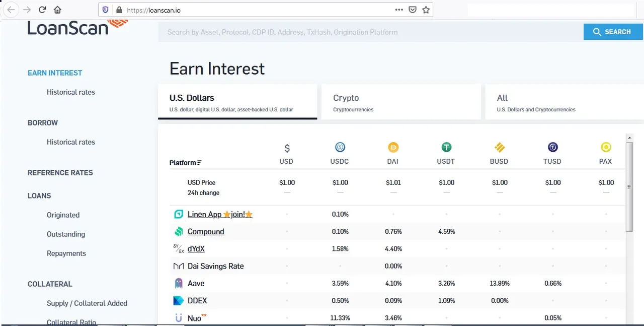Open the browser home page

click(x=57, y=10)
